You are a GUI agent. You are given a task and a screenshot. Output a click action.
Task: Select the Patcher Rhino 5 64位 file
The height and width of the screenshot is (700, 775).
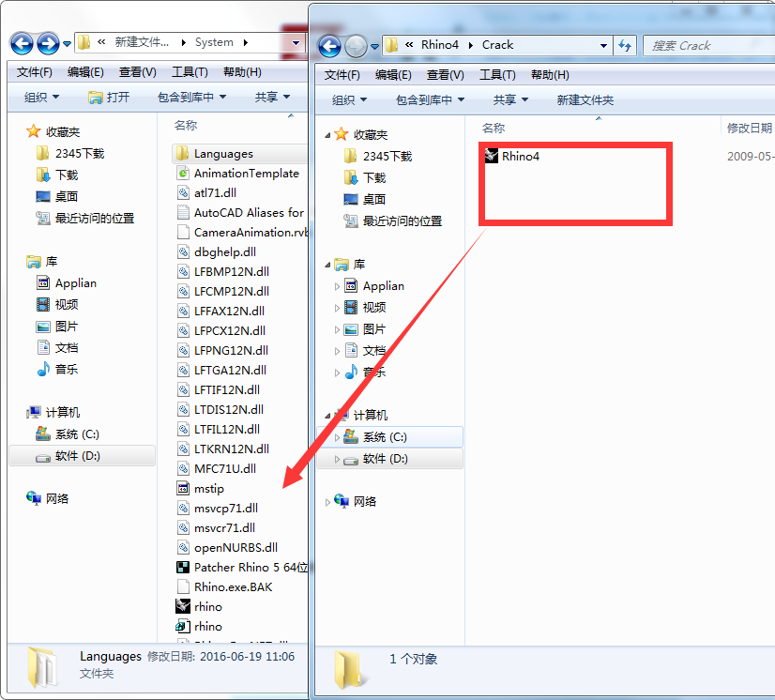242,568
